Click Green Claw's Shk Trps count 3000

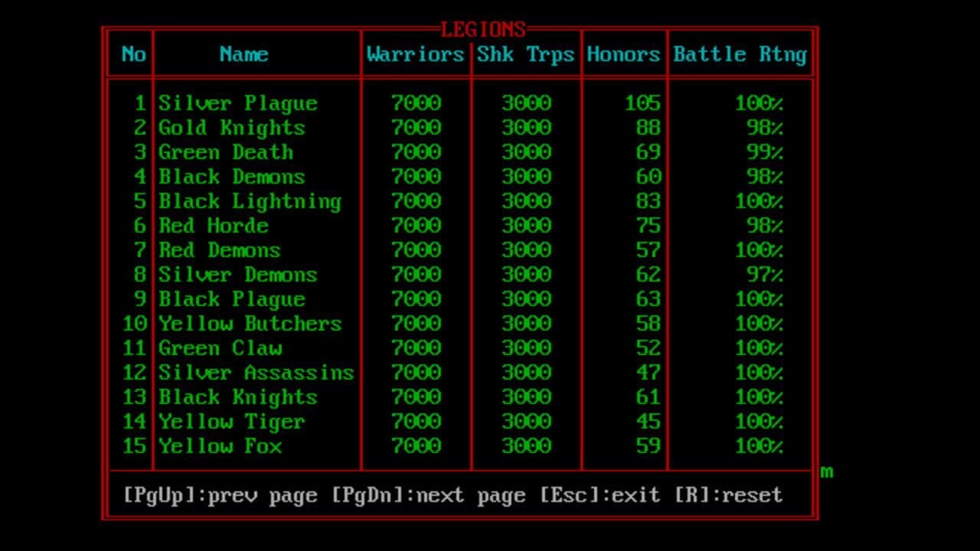[x=526, y=348]
